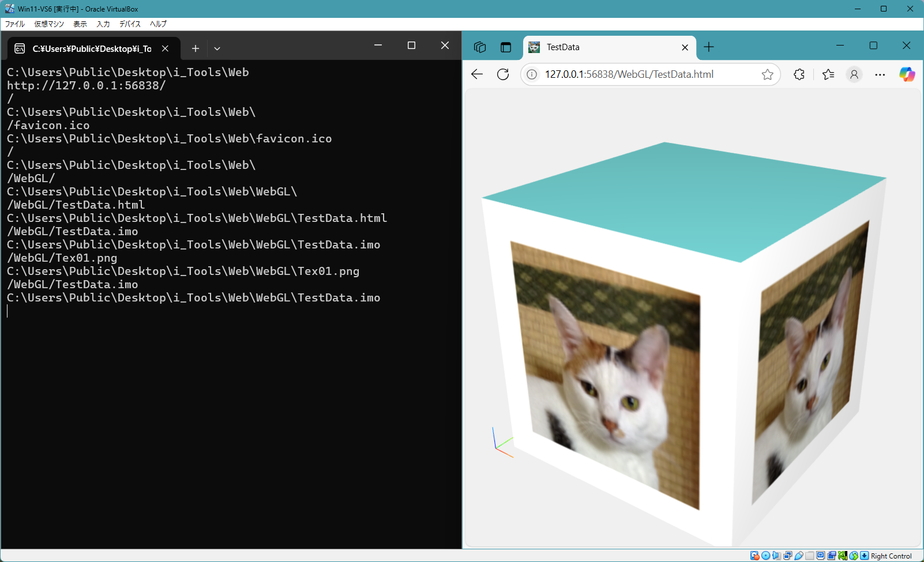The height and width of the screenshot is (562, 924).
Task: Launch Copilot from the browser toolbar
Action: [907, 74]
